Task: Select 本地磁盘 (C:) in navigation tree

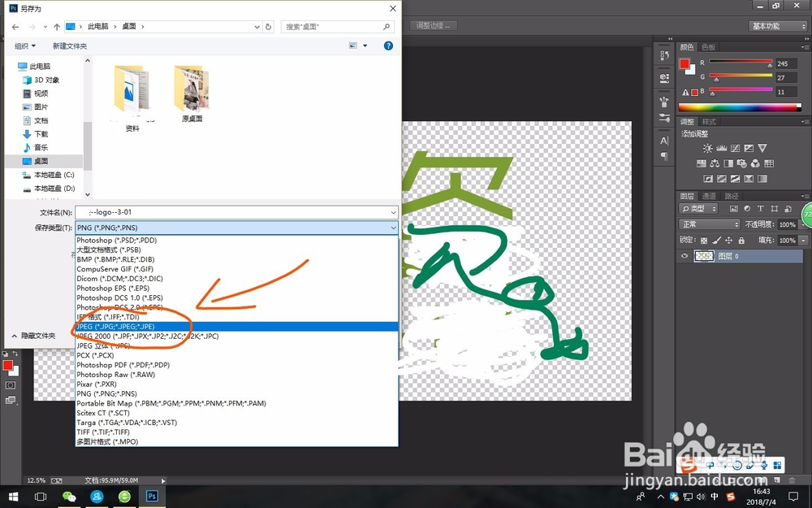Action: point(48,175)
